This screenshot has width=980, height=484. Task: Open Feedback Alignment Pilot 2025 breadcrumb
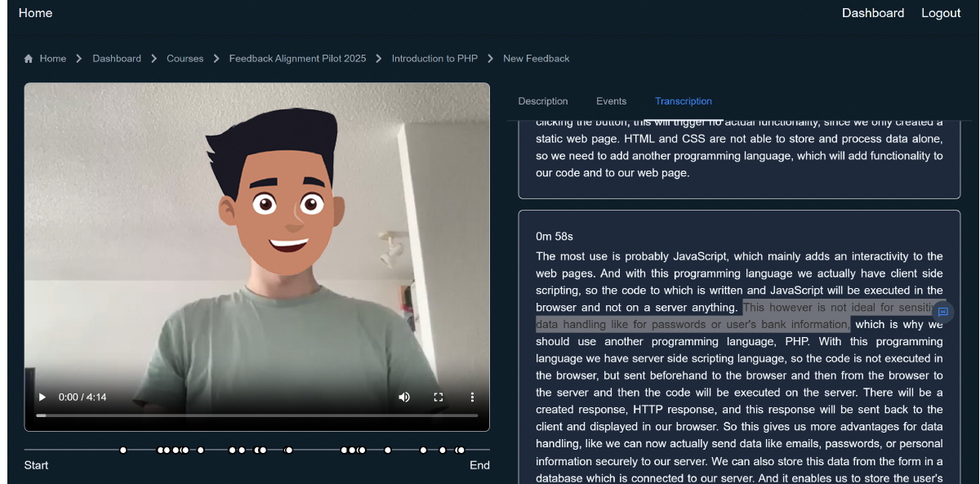click(x=297, y=59)
